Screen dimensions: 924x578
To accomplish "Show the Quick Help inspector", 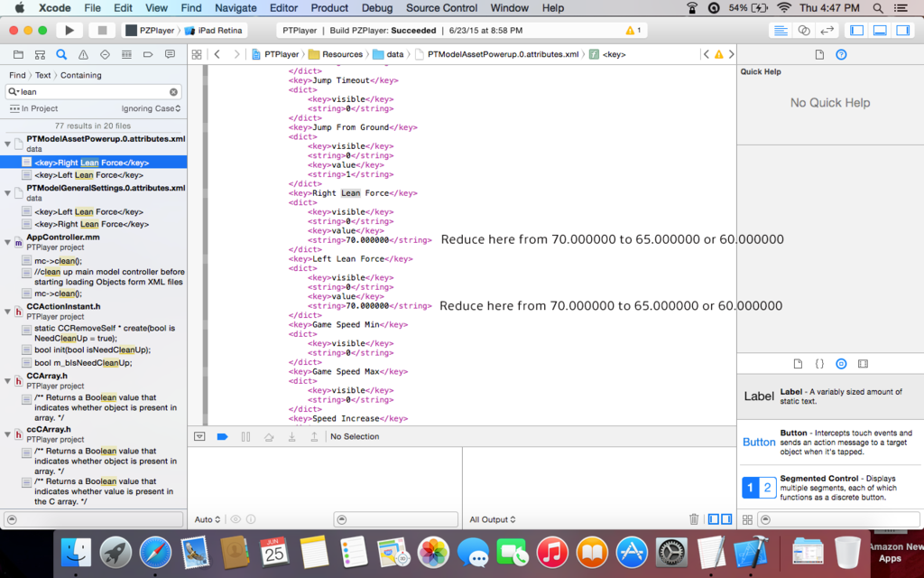I will pyautogui.click(x=842, y=54).
